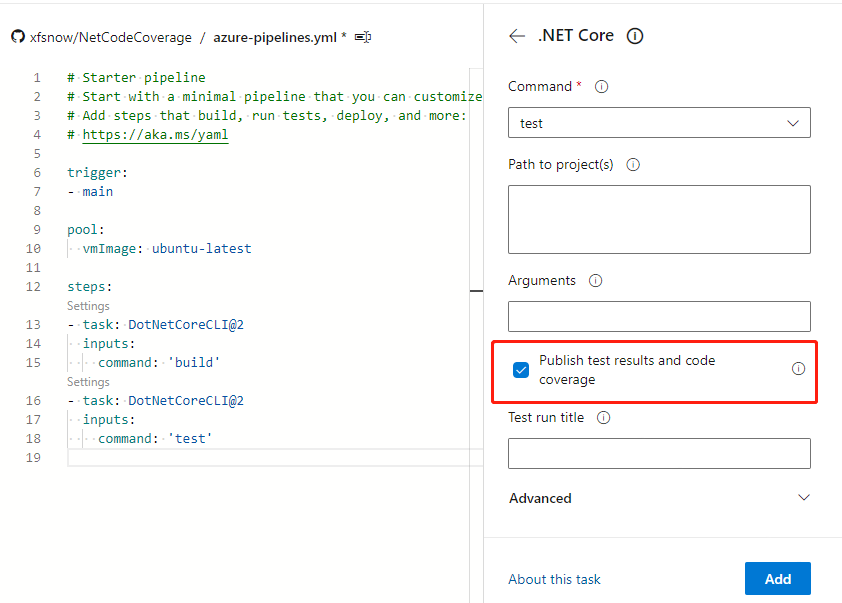Viewport: 842px width, 603px height.
Task: Click line number 12 in the gutter
Action: click(33, 287)
